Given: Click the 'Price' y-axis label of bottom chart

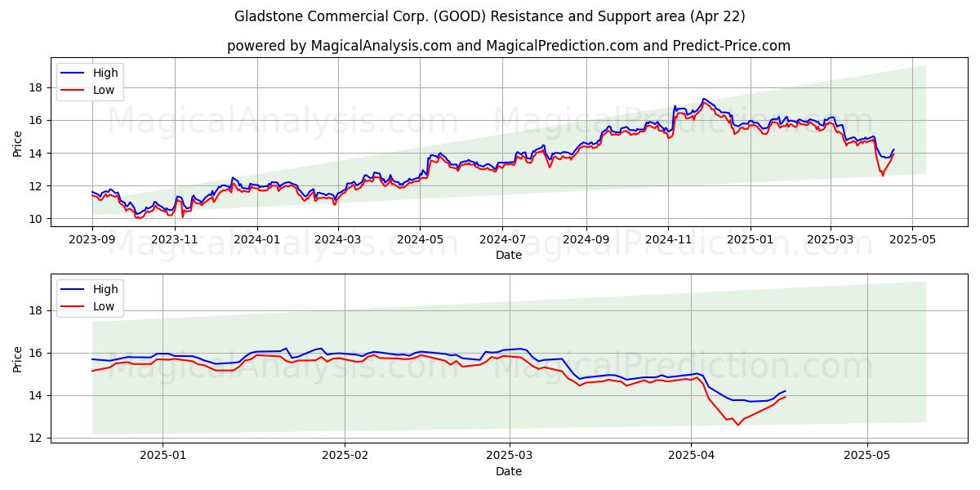Looking at the screenshot, I should pyautogui.click(x=18, y=359).
